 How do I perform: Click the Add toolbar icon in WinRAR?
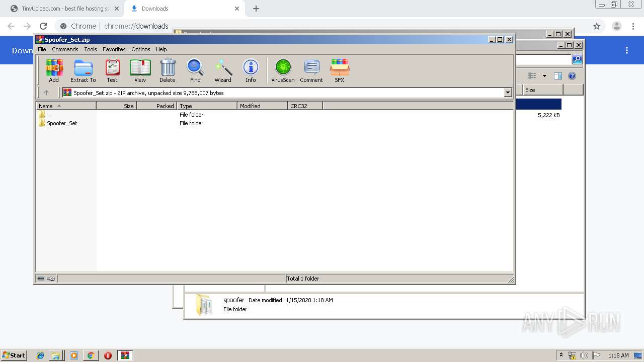point(54,70)
